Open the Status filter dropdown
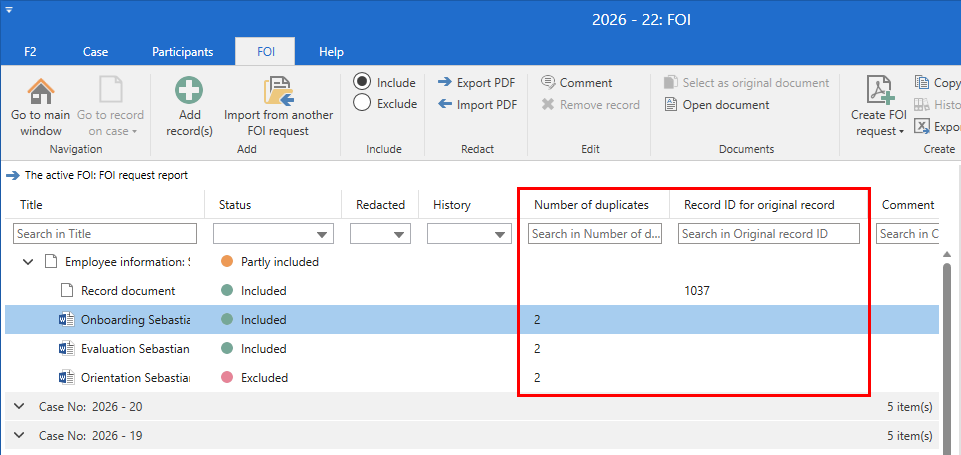Viewport: 961px width, 455px height. pyautogui.click(x=321, y=234)
